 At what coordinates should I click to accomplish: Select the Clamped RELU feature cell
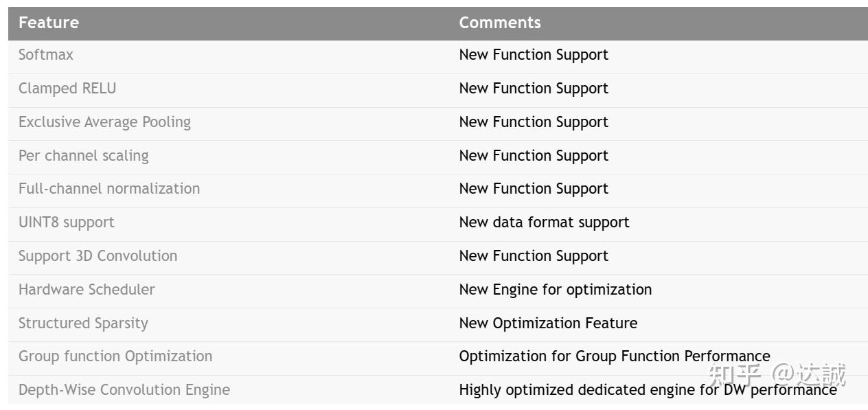[67, 89]
